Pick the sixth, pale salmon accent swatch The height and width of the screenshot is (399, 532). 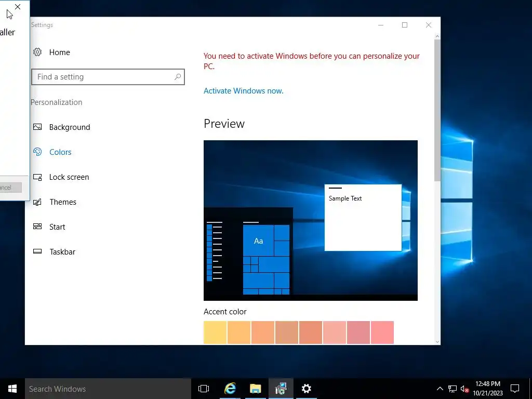click(335, 332)
